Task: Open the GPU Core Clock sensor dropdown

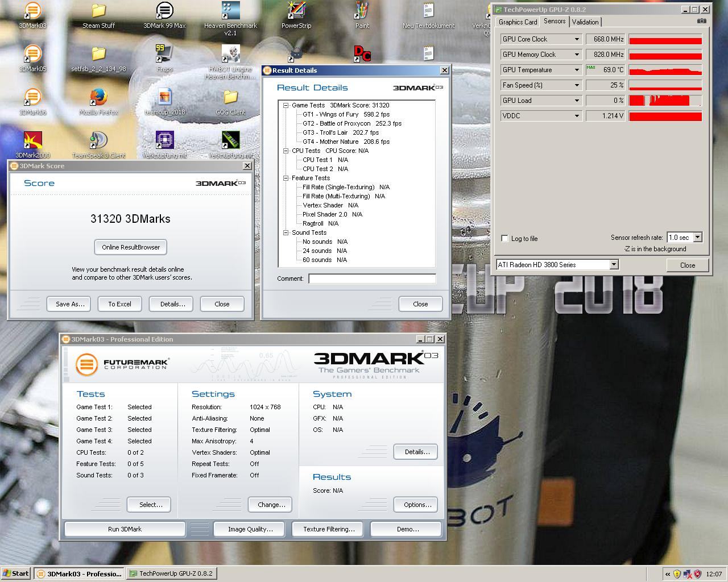Action: (x=541, y=39)
